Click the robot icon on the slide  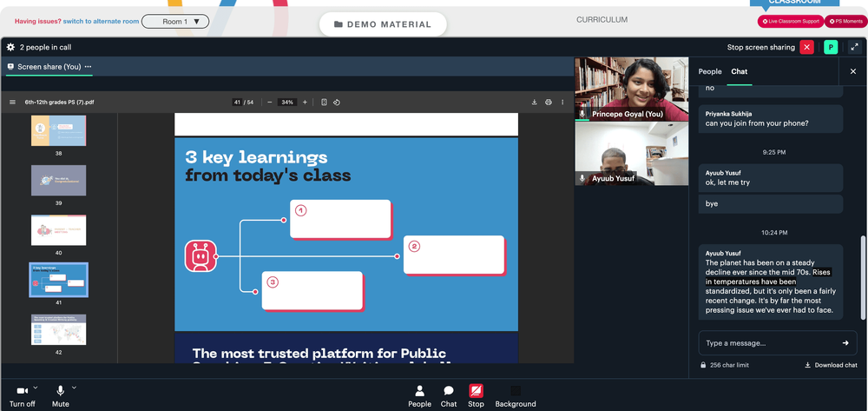click(x=201, y=256)
